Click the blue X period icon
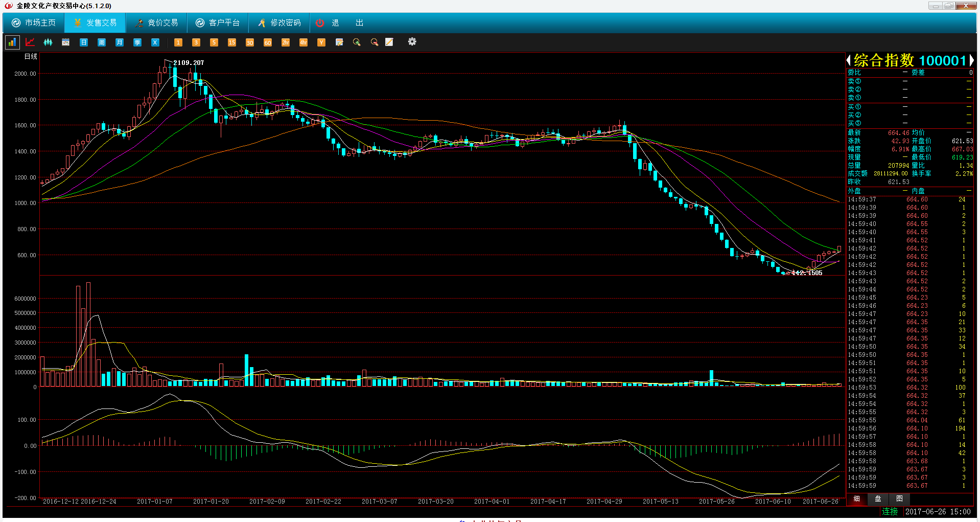980x522 pixels. coord(155,42)
